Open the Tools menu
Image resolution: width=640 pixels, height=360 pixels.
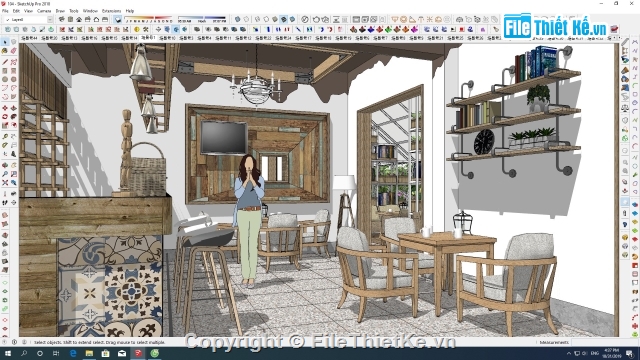click(x=73, y=11)
